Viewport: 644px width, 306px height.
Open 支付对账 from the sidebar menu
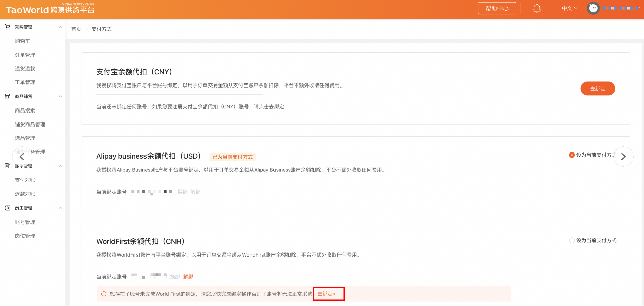pyautogui.click(x=25, y=180)
